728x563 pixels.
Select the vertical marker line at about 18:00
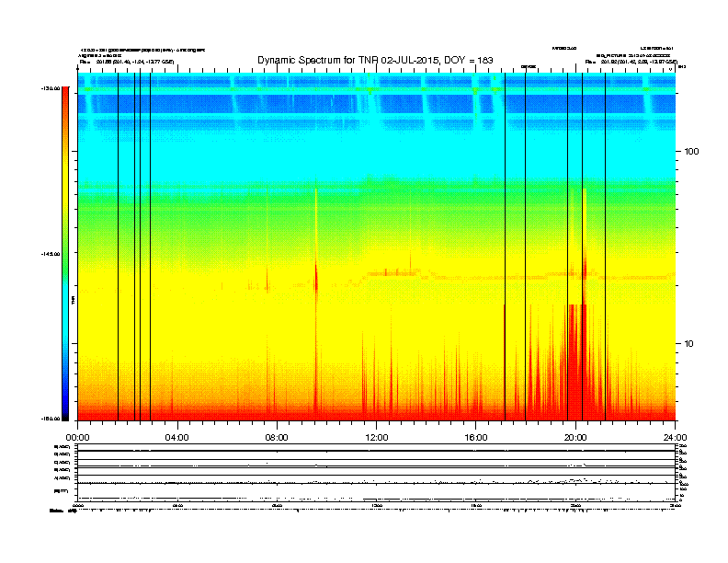pyautogui.click(x=525, y=247)
